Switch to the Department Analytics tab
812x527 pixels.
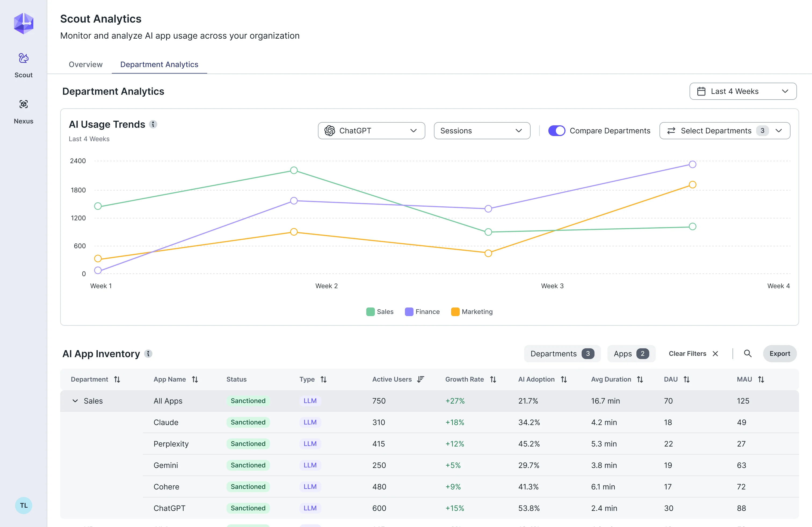[x=159, y=64]
